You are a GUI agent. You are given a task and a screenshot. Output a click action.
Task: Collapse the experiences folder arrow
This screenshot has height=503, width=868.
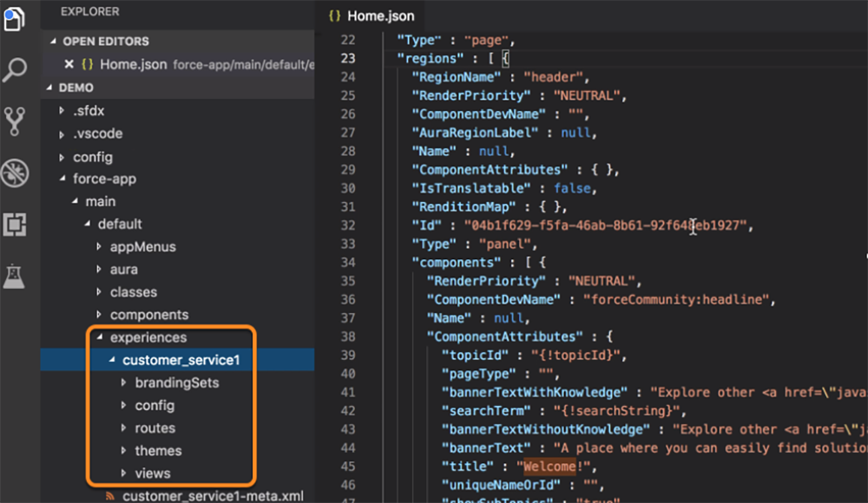click(x=100, y=337)
